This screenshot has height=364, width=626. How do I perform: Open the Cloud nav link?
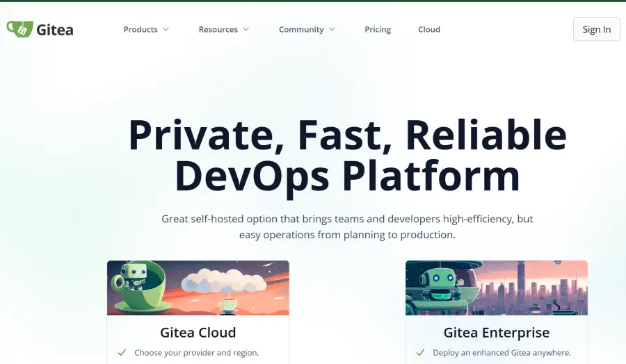429,29
